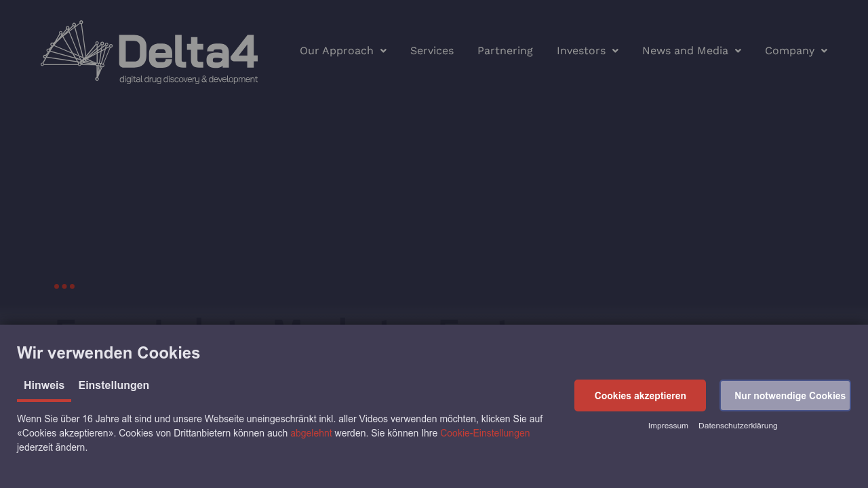Go to the Services page
The height and width of the screenshot is (488, 868).
pos(432,51)
